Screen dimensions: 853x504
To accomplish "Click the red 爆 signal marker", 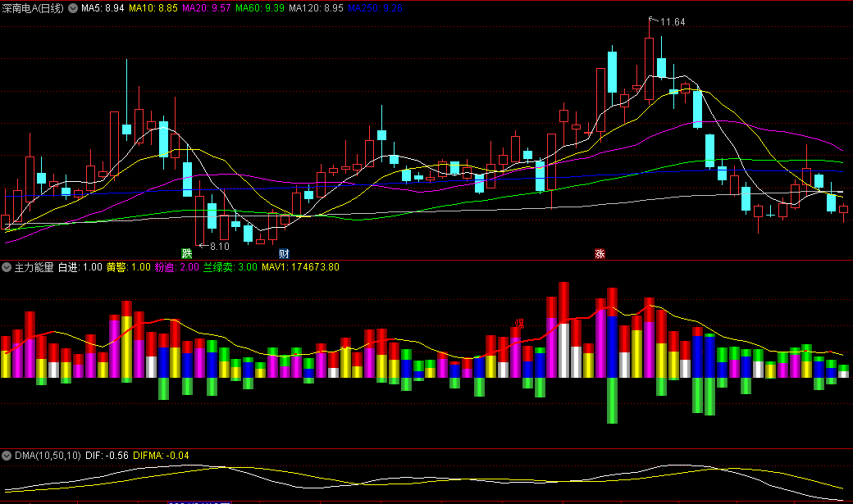I will click(519, 324).
